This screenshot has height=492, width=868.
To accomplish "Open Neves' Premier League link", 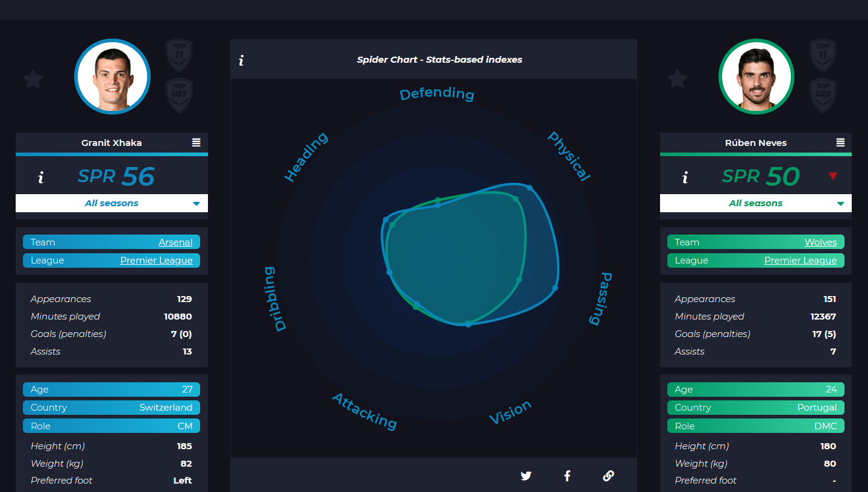I will (x=800, y=260).
